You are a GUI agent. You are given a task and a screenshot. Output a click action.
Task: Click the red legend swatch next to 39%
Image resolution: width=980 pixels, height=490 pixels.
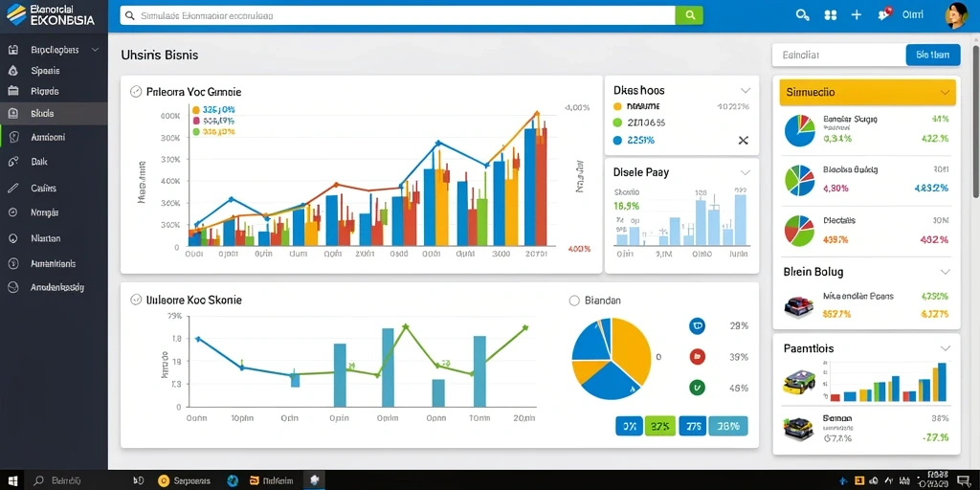click(x=697, y=357)
